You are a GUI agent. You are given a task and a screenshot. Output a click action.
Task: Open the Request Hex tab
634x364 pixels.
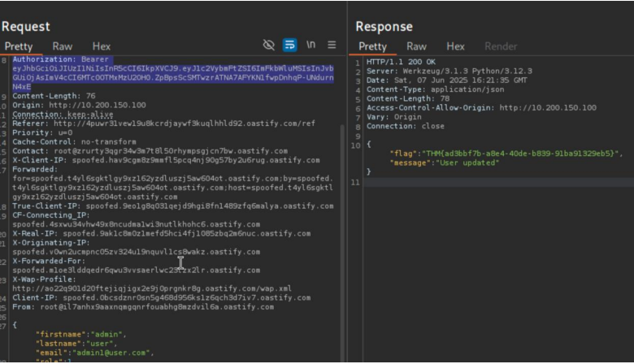(x=101, y=46)
